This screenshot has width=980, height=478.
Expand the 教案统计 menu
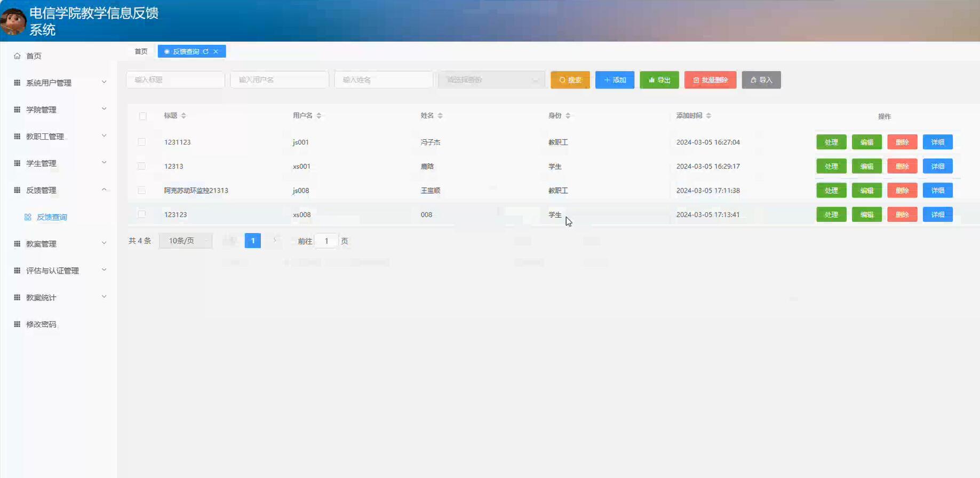[x=104, y=297]
